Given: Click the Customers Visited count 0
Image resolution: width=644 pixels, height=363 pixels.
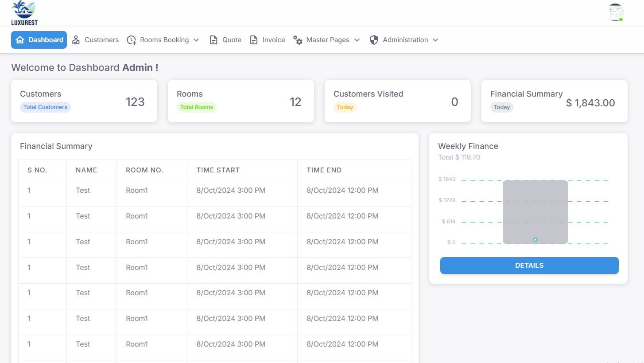Looking at the screenshot, I should 454,102.
